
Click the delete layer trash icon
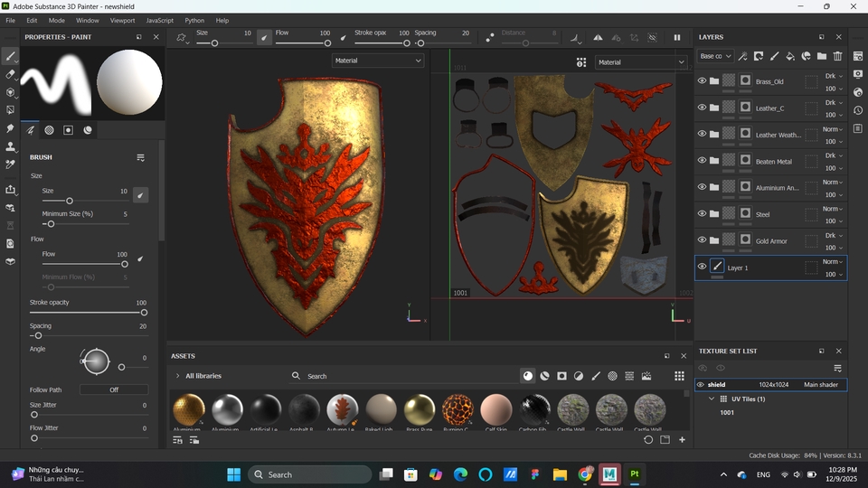coord(837,56)
